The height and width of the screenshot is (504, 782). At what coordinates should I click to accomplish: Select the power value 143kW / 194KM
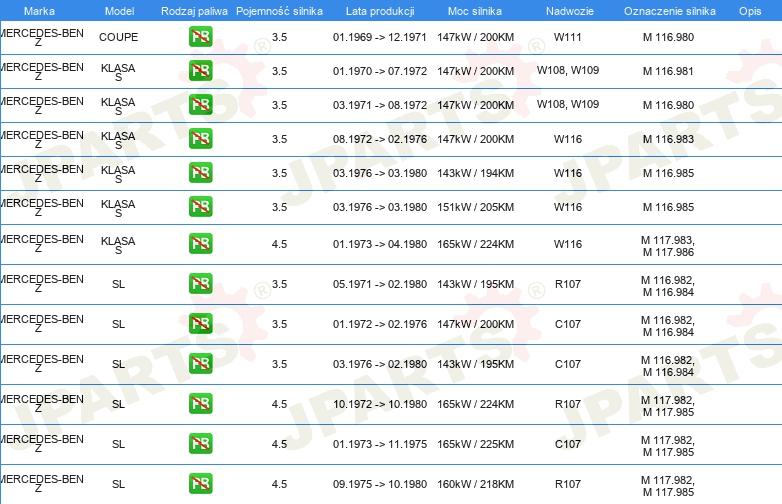click(x=475, y=173)
